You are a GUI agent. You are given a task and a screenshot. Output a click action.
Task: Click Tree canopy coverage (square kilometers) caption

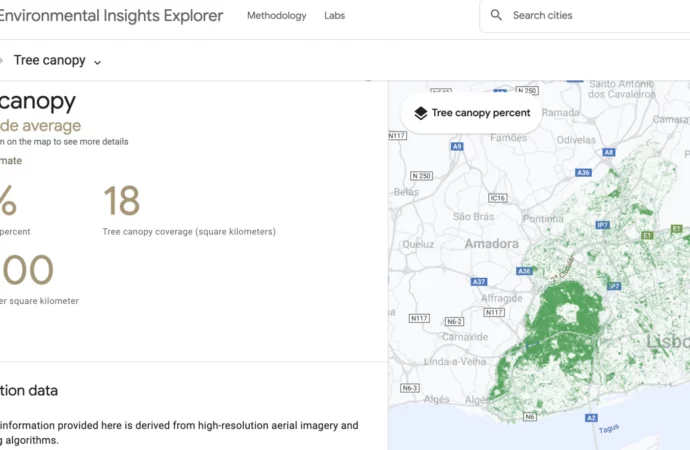pos(189,232)
